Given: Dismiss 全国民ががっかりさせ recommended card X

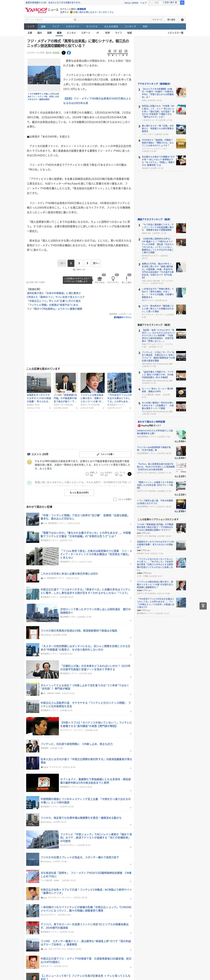Looking at the screenshot, I should 50,408.
